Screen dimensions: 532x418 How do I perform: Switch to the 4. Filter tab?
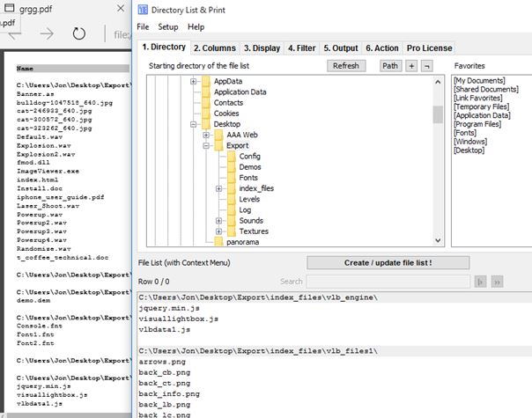302,48
